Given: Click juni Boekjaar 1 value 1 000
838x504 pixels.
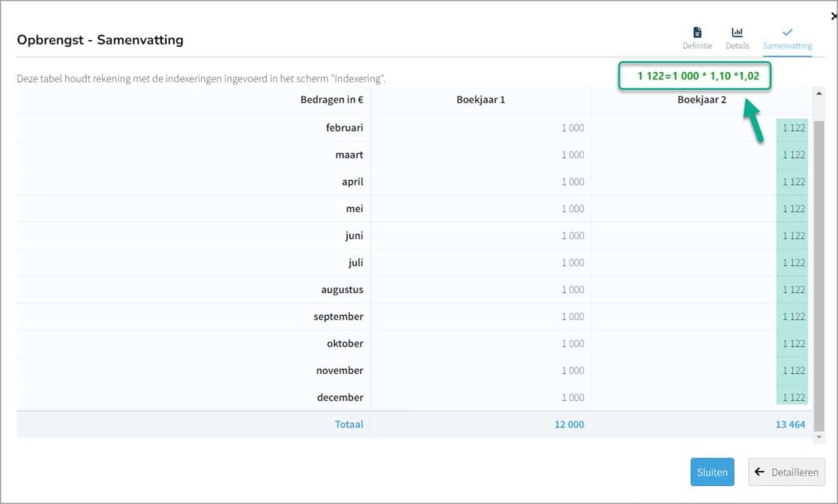Looking at the screenshot, I should tap(572, 236).
